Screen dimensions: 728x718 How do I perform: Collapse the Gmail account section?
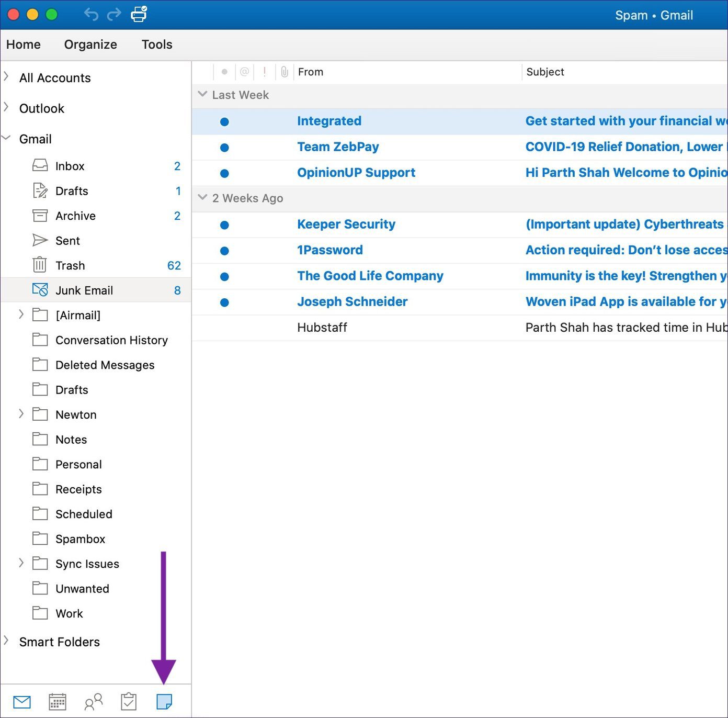6,138
